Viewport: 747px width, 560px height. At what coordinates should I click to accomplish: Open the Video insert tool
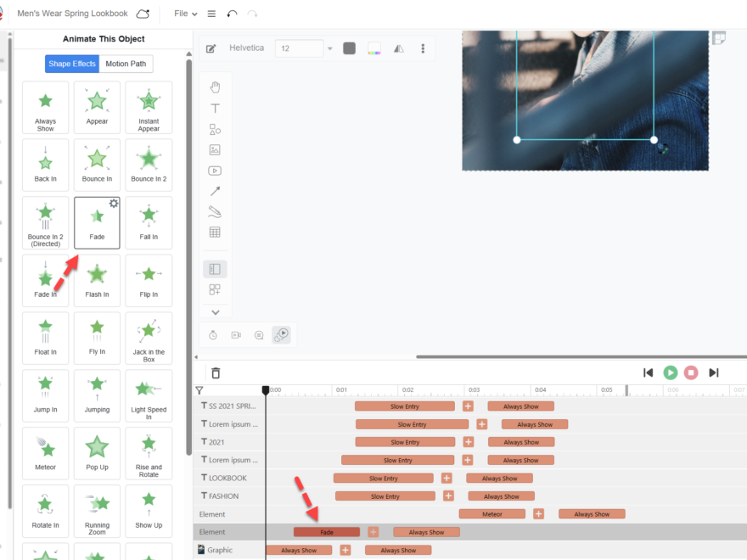[215, 171]
